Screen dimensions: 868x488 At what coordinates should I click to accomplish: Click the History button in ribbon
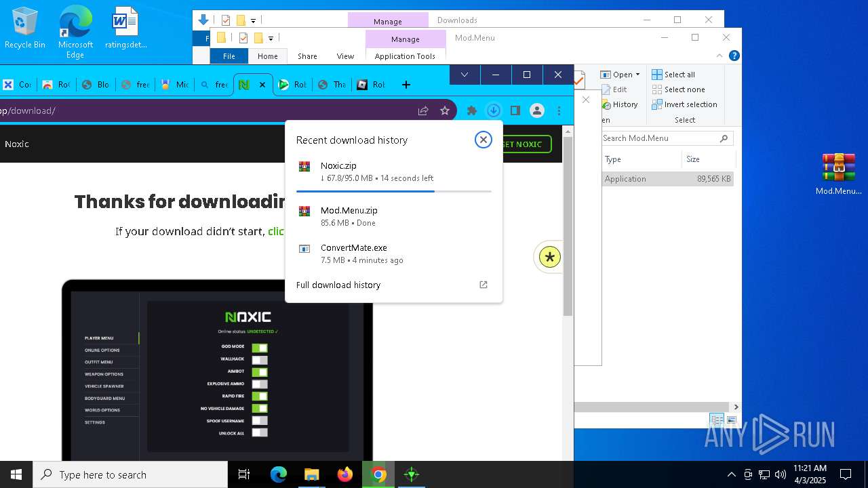(619, 104)
